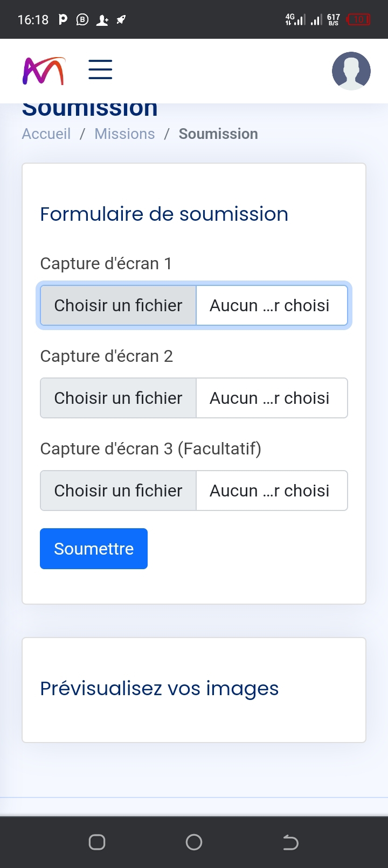Click the file name field of Capture 2
This screenshot has width=388, height=868.
point(271,398)
